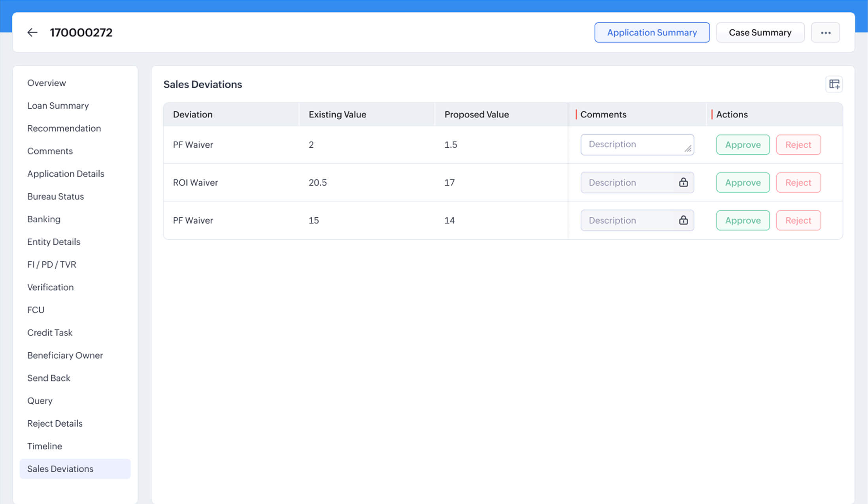
Task: Approve the PF Waiver 15 to 14 deviation
Action: (743, 220)
